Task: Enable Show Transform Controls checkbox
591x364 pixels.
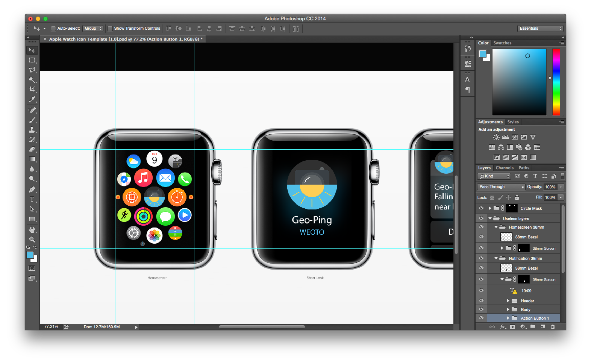Action: (x=110, y=29)
